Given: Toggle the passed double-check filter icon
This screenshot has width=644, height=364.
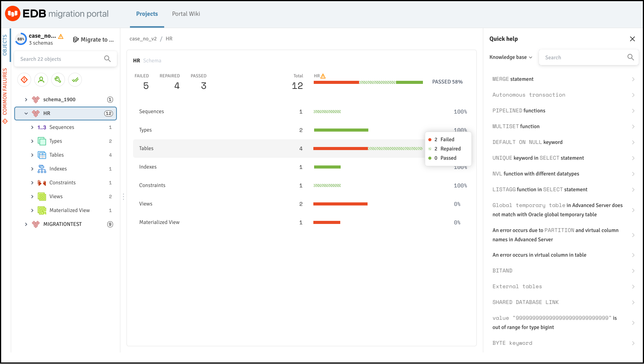Looking at the screenshot, I should pyautogui.click(x=75, y=80).
